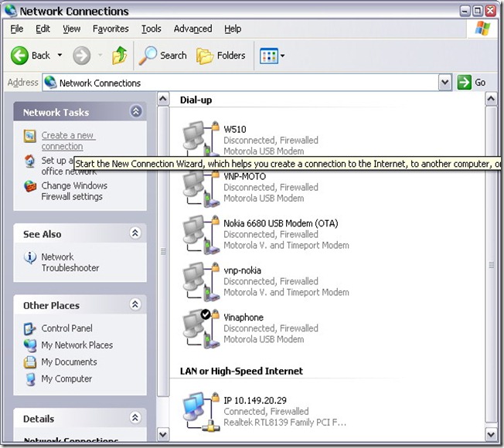Click the Control Panel icon
504x448 pixels.
coord(29,328)
